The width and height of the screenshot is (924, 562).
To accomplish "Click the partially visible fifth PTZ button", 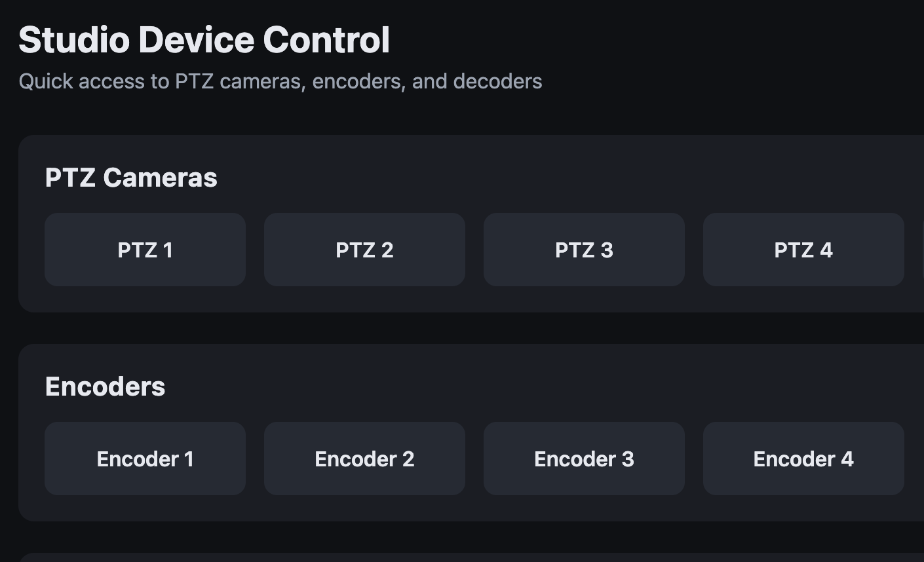I will point(922,250).
